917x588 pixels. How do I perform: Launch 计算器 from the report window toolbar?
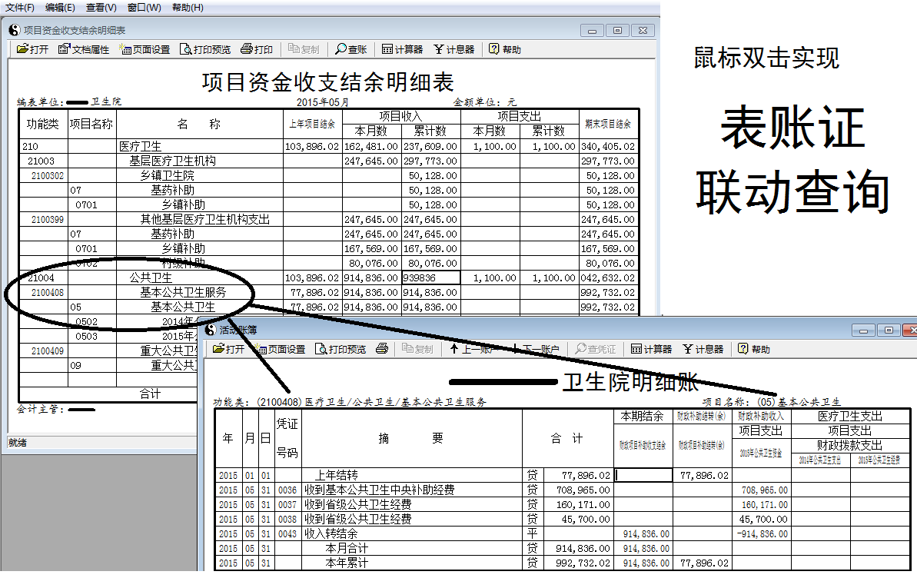[x=402, y=49]
